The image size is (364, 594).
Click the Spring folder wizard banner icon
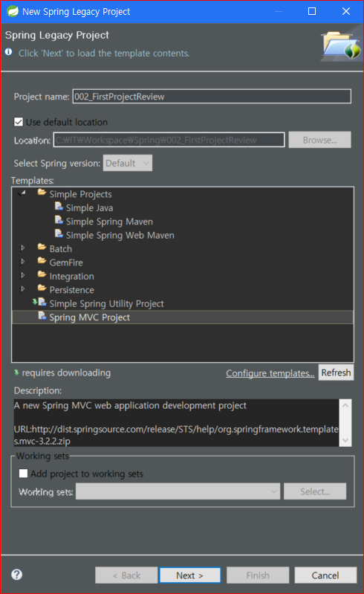pos(341,45)
